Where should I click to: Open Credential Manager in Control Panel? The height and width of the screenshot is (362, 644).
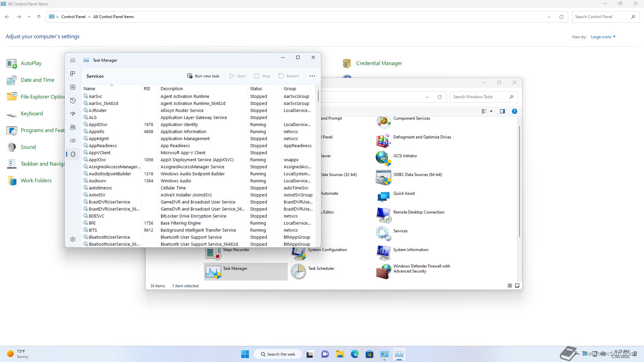(372, 63)
